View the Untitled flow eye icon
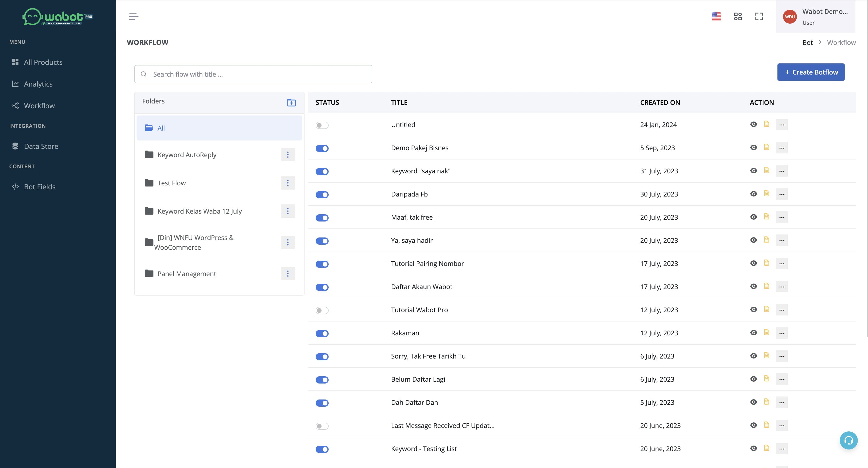The width and height of the screenshot is (868, 468). coord(753,125)
